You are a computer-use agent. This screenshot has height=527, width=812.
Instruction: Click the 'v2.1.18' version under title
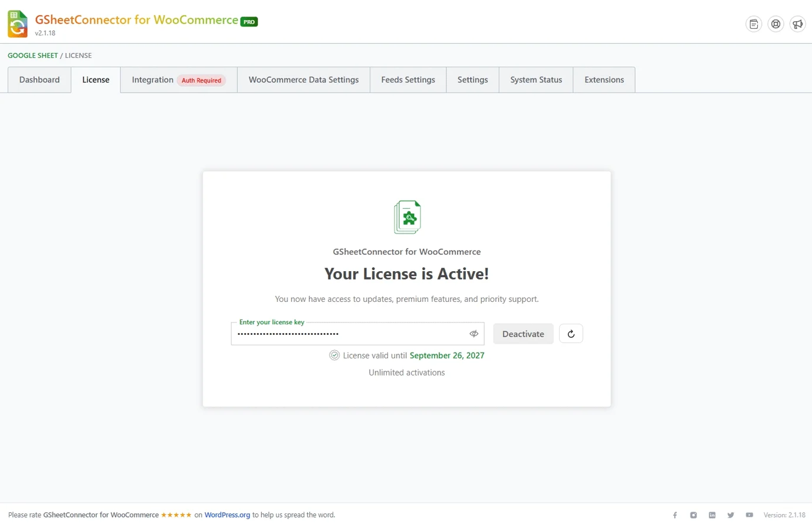(45, 34)
